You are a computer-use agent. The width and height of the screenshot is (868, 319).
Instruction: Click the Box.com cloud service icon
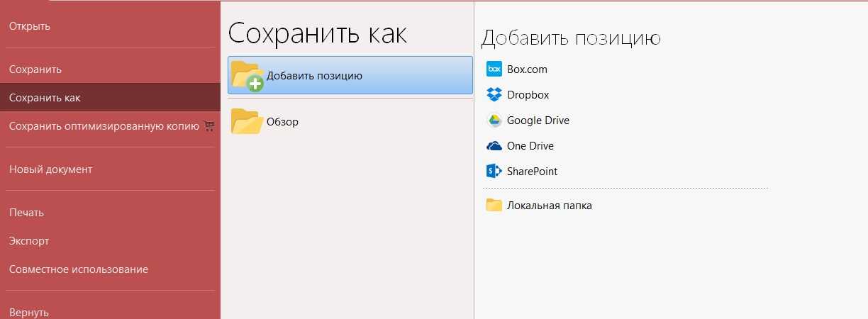[x=494, y=69]
